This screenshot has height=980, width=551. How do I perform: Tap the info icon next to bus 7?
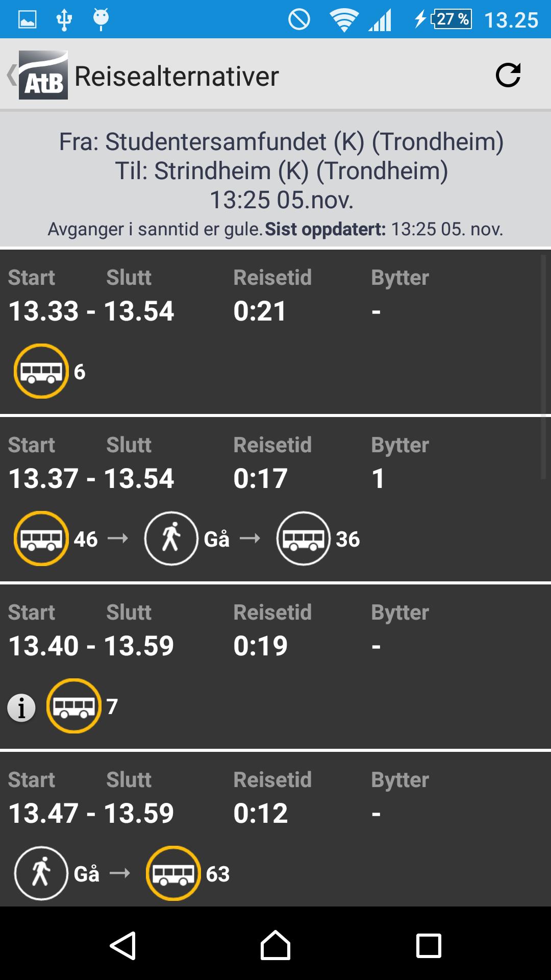pyautogui.click(x=21, y=706)
